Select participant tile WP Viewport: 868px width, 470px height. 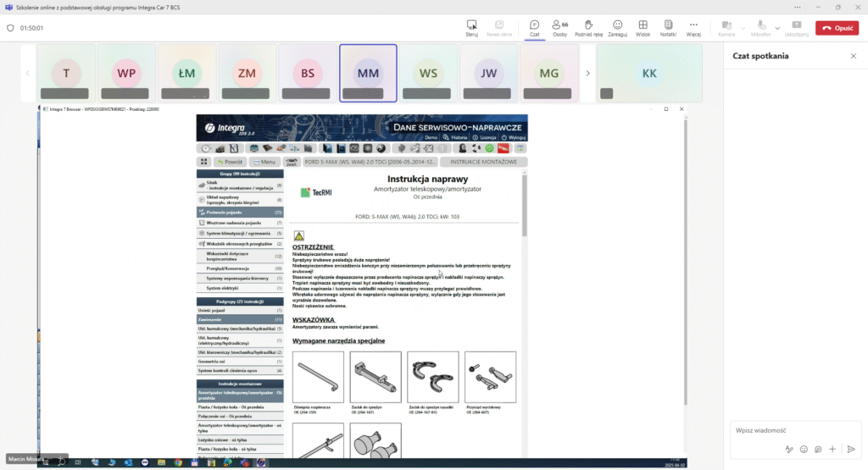(x=126, y=73)
